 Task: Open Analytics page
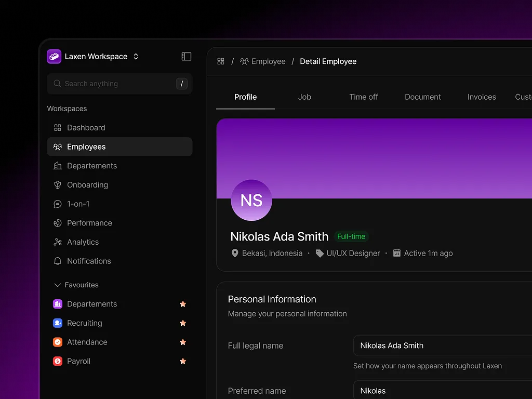[x=120, y=242]
